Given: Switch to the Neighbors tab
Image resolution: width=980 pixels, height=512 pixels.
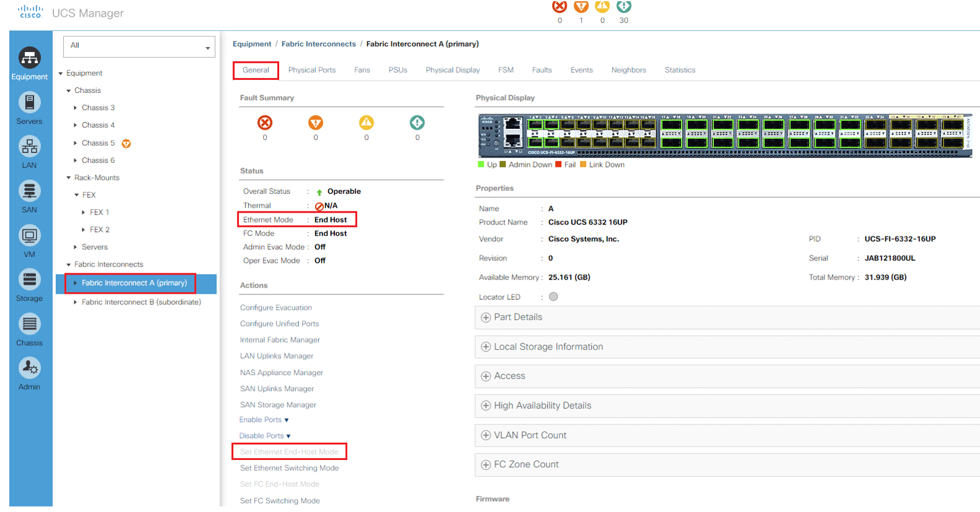Looking at the screenshot, I should [629, 70].
